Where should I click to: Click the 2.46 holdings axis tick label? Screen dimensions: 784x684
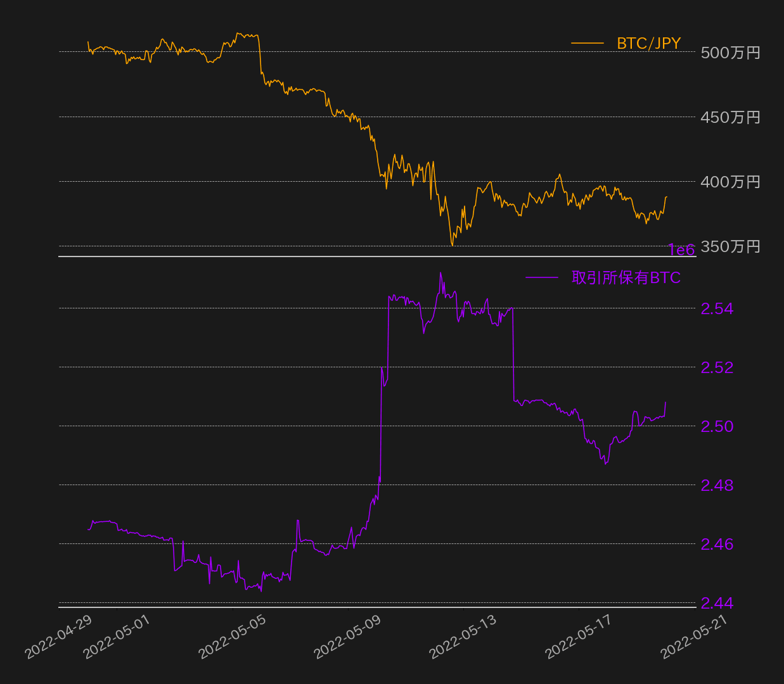[x=717, y=544]
